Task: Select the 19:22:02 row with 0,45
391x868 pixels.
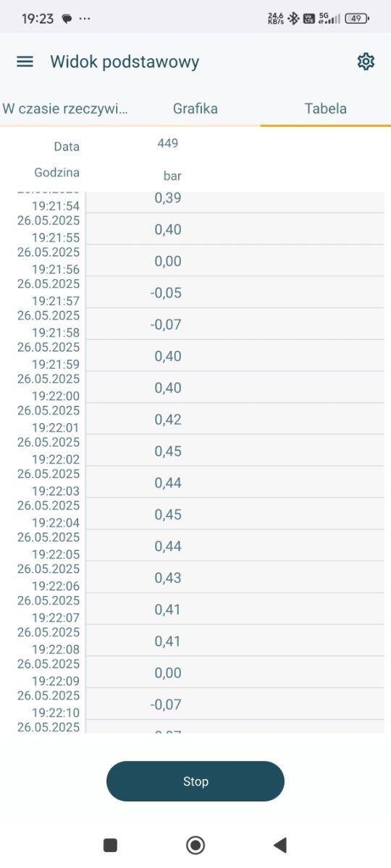Action: click(195, 451)
